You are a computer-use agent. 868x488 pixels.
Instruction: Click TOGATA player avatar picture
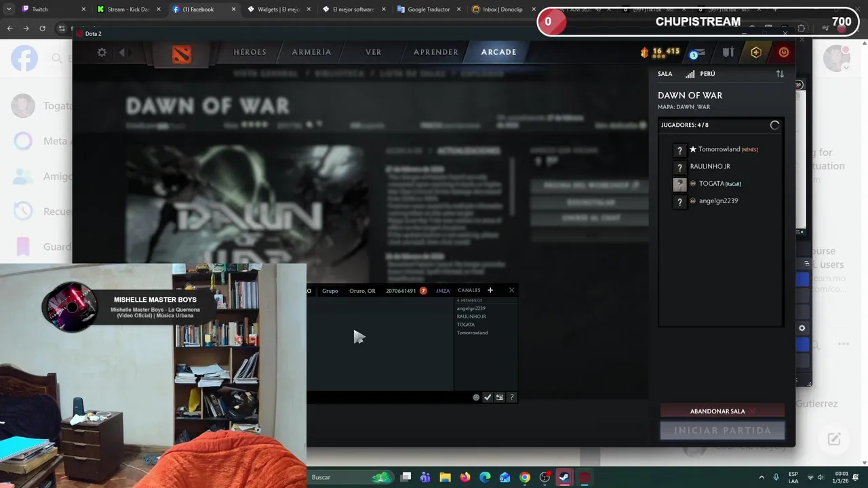679,184
